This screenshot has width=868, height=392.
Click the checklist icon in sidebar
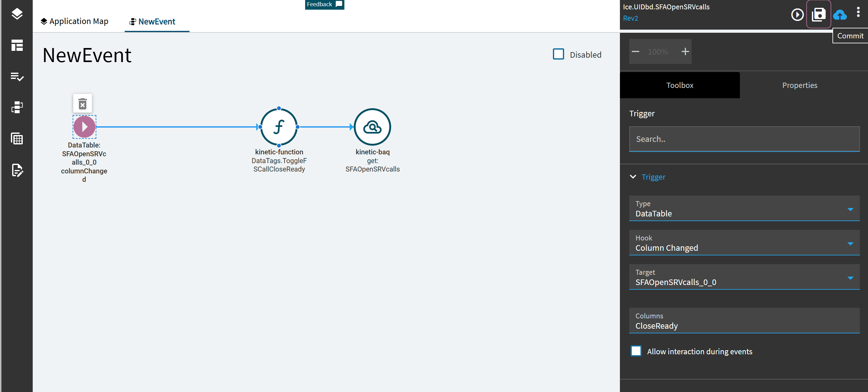17,76
